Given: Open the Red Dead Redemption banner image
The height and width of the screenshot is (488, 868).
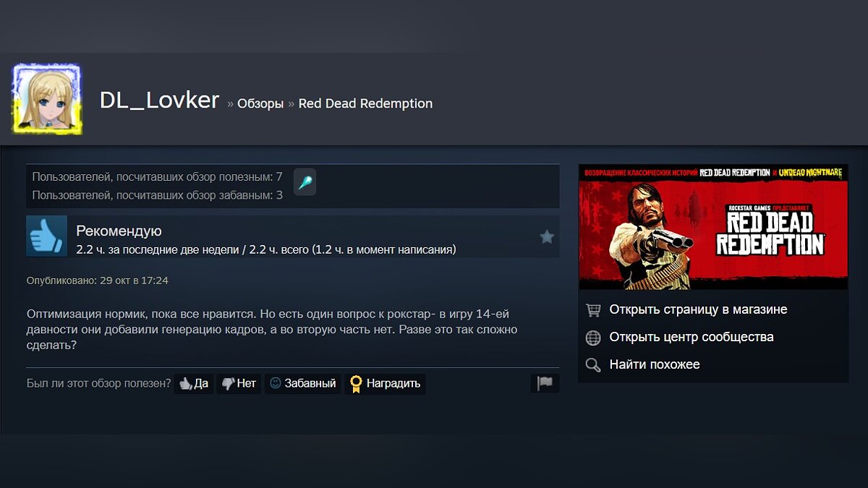Looking at the screenshot, I should tap(713, 227).
